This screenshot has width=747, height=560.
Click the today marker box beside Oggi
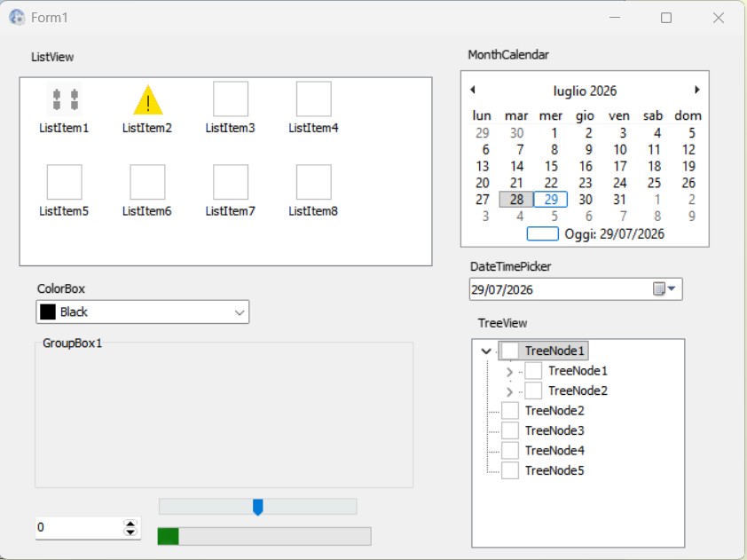(543, 234)
